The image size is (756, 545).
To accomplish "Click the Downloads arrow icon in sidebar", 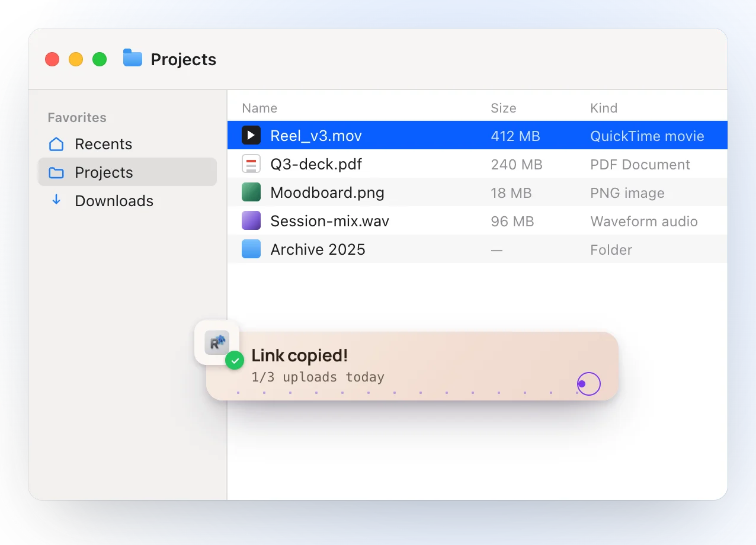I will (56, 200).
